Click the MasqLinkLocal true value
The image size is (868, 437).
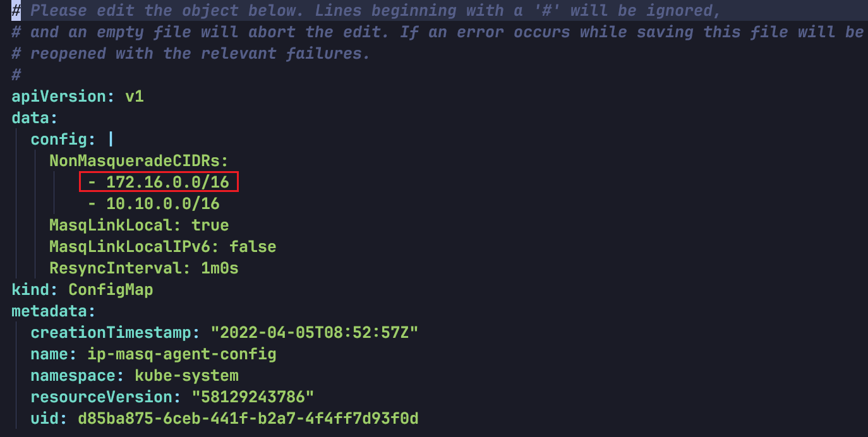(210, 225)
